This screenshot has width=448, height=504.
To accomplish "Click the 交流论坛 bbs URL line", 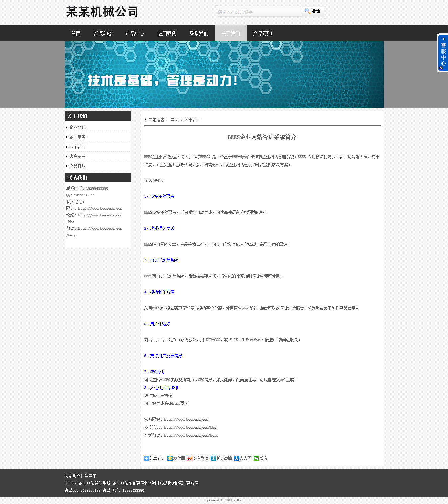I will pos(180,427).
